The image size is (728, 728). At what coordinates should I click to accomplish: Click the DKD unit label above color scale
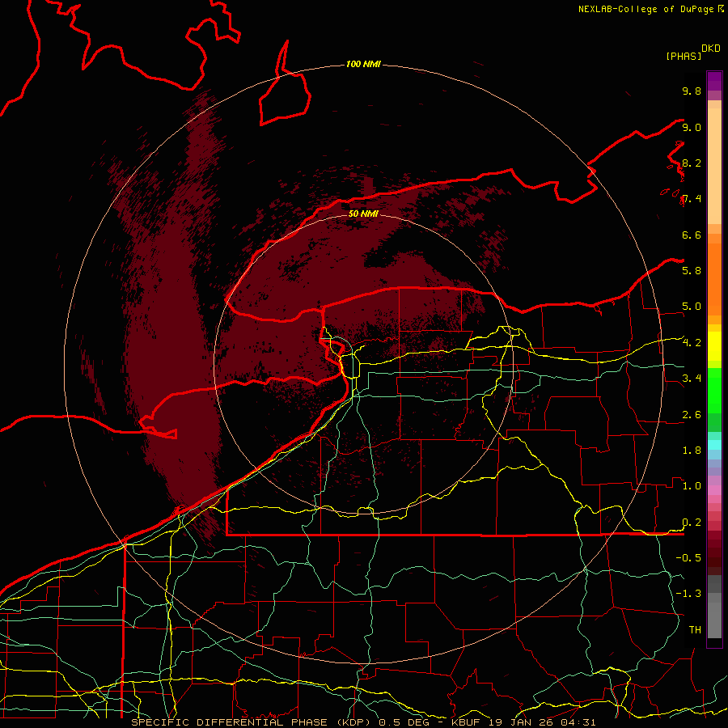pyautogui.click(x=711, y=49)
